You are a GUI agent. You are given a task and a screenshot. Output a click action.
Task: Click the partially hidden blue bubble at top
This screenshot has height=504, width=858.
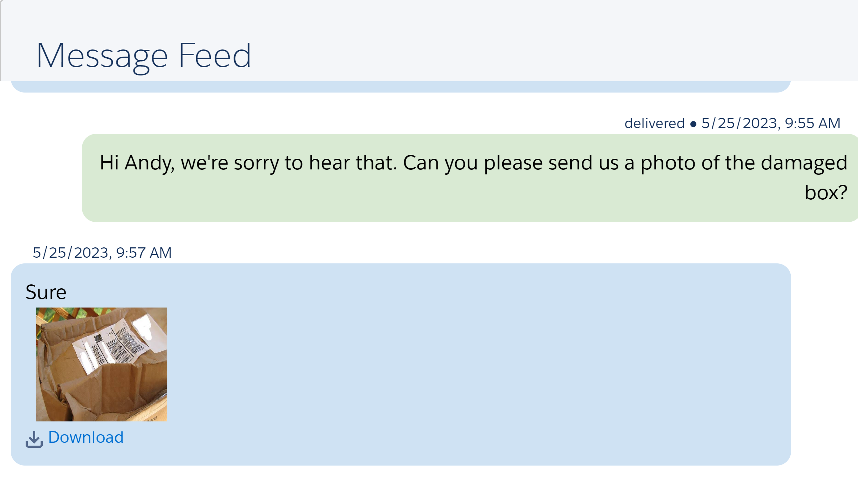pyautogui.click(x=401, y=86)
